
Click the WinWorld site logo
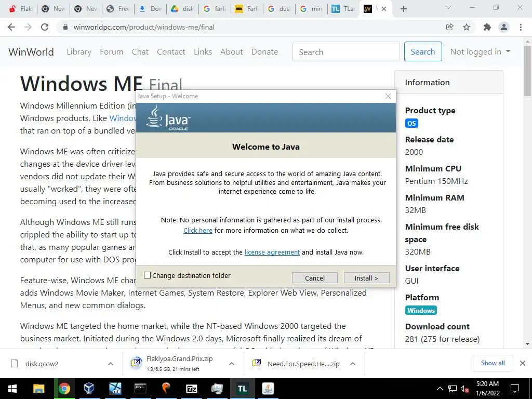point(31,52)
